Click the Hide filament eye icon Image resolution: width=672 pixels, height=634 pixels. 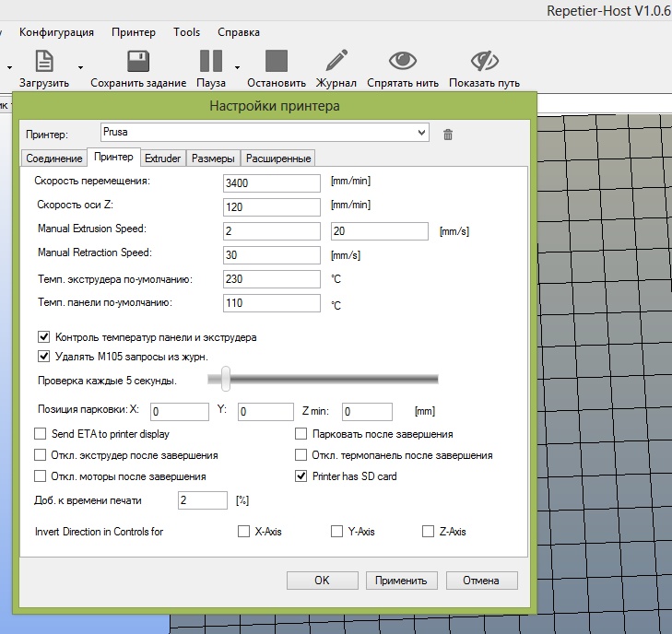coord(402,61)
